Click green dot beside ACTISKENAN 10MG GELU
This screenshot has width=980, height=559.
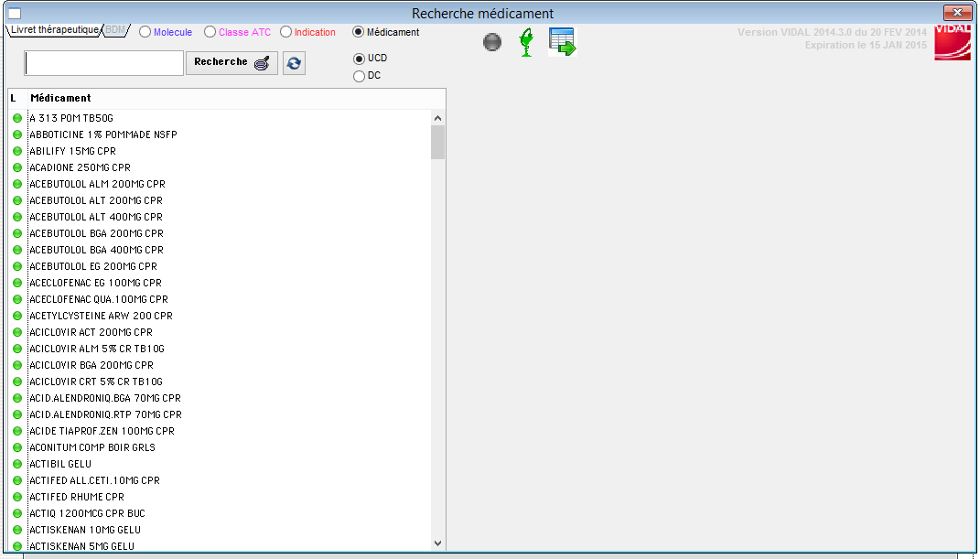(x=17, y=531)
